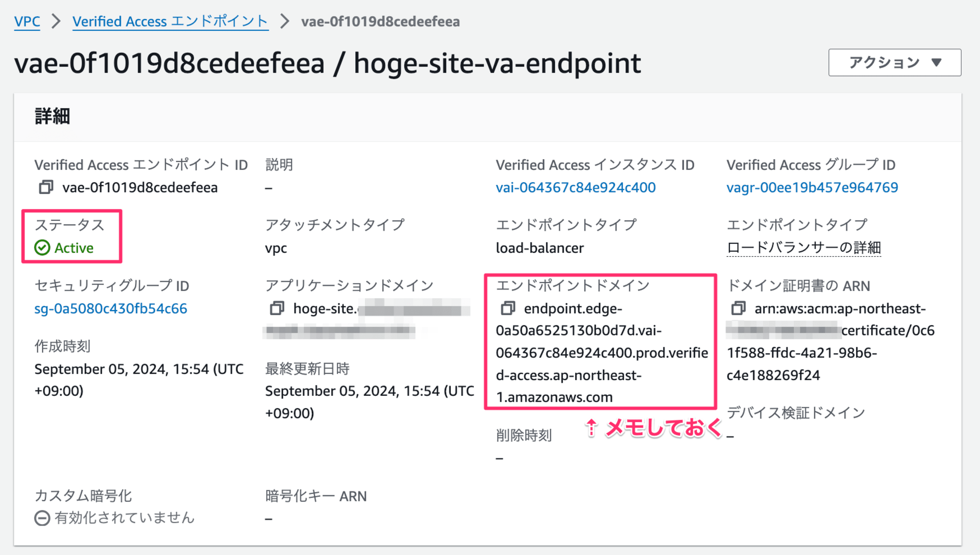
Task: Click the 詳細 section heading
Action: click(x=52, y=117)
